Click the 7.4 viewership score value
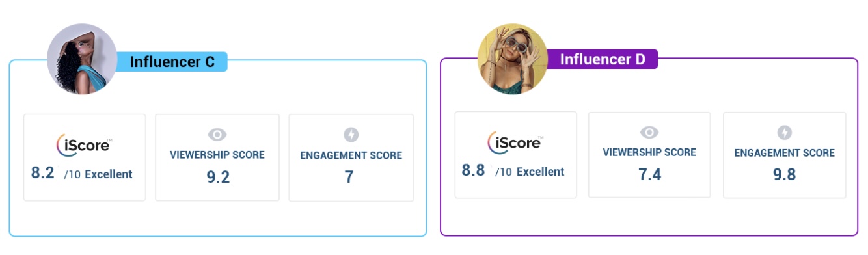 [x=649, y=174]
